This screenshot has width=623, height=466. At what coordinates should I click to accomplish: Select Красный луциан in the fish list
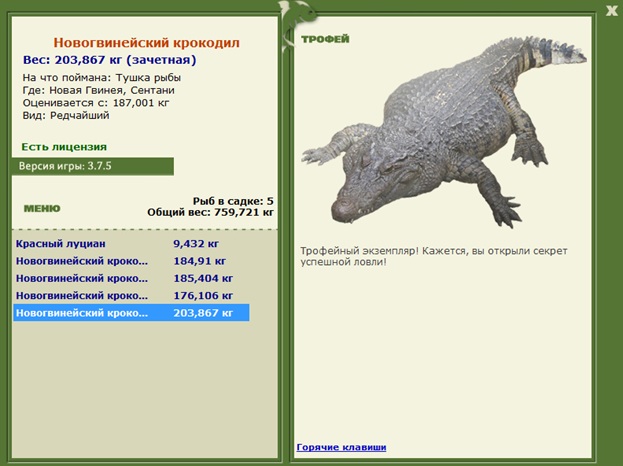coord(131,244)
